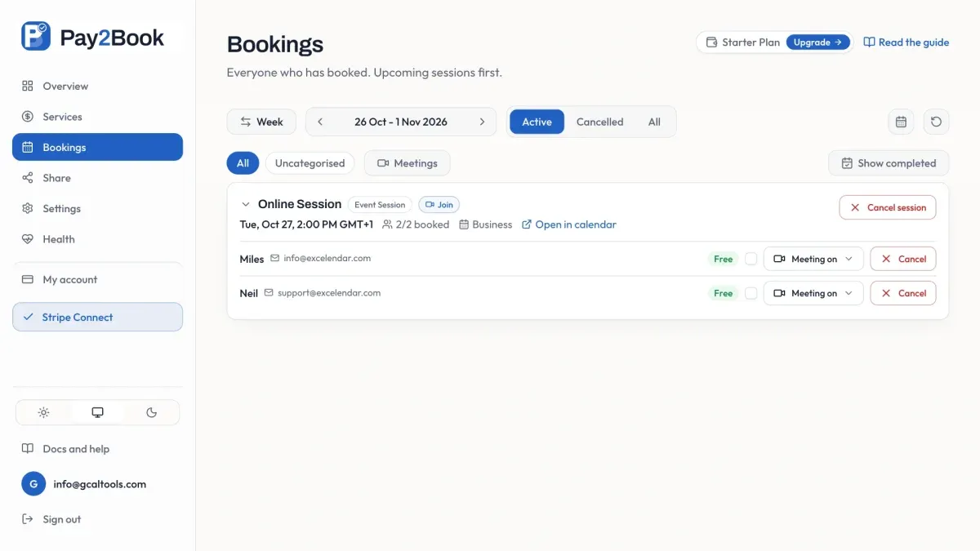Open the Health page

(x=97, y=239)
